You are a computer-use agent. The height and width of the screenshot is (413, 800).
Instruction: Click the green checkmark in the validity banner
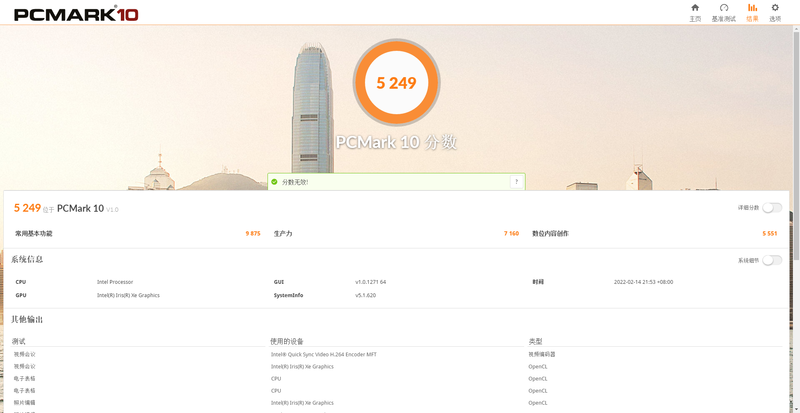pyautogui.click(x=274, y=182)
